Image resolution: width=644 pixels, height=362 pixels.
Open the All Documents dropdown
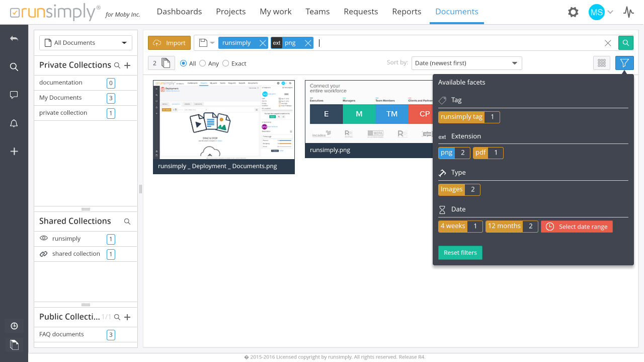pos(86,43)
